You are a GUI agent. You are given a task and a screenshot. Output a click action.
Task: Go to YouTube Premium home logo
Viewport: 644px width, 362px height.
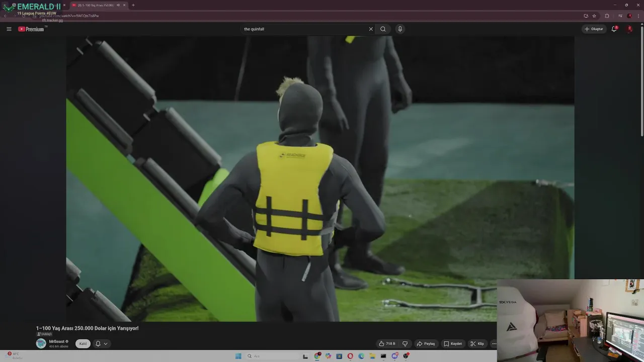[x=31, y=29]
